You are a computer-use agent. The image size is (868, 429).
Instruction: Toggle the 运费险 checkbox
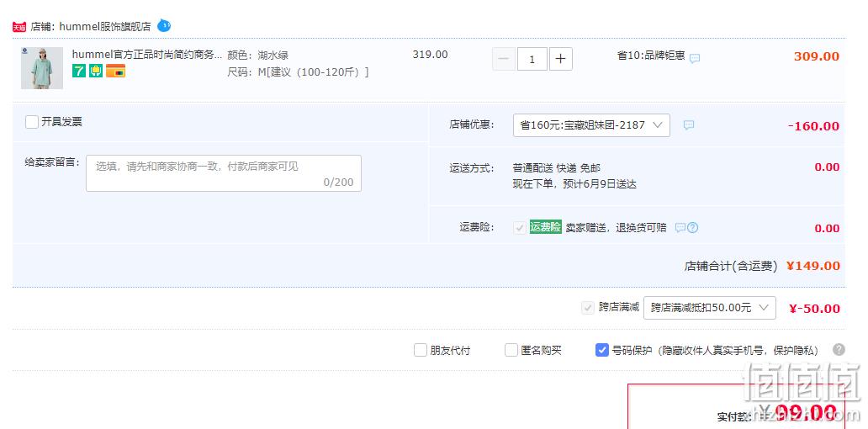pos(520,227)
